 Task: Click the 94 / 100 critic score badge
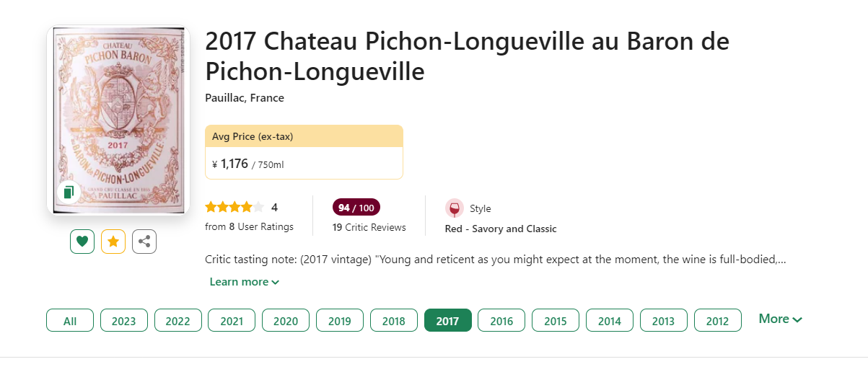[356, 208]
